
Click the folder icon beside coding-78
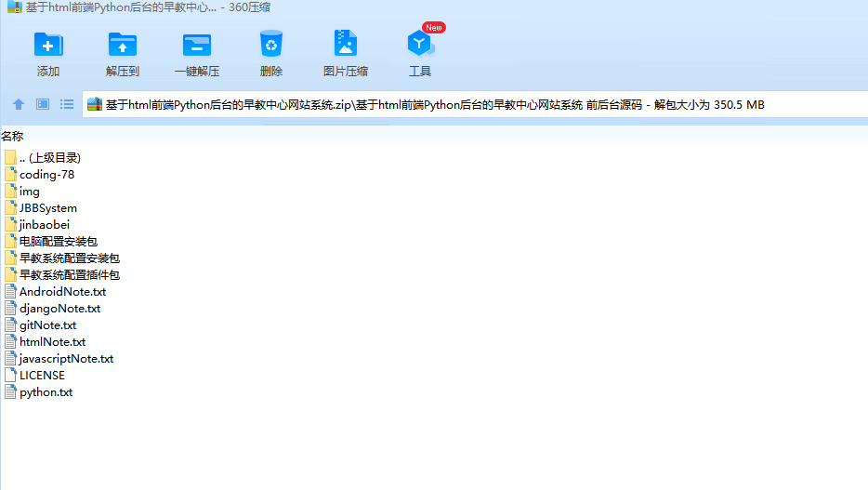[x=10, y=175]
